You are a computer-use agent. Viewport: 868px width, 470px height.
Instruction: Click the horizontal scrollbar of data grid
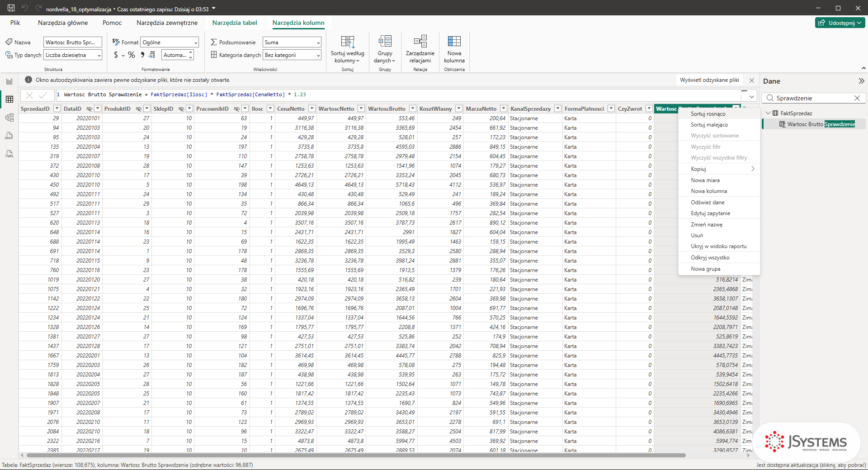click(356, 455)
